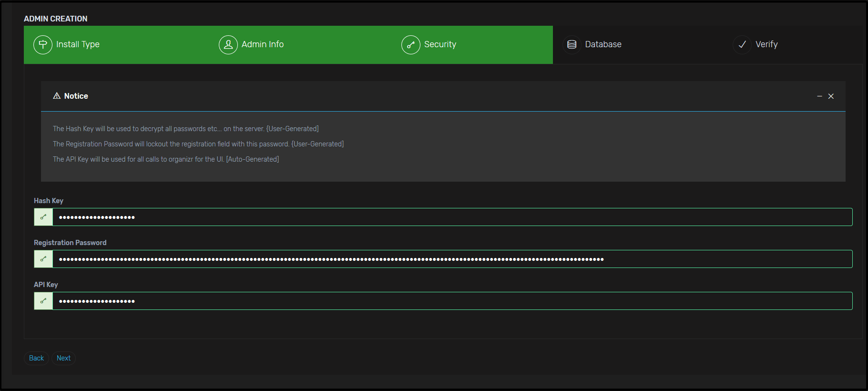Focus the API Key input field
This screenshot has height=391, width=868.
(452, 301)
